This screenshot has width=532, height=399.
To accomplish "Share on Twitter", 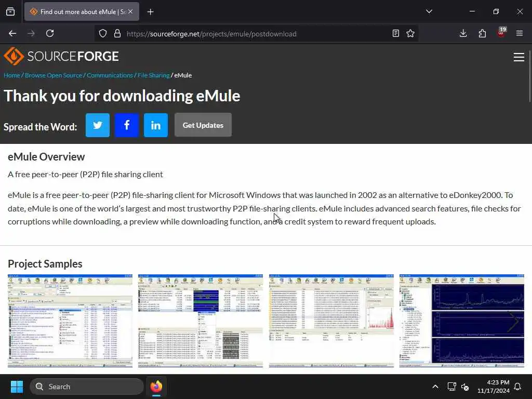I will tap(97, 125).
